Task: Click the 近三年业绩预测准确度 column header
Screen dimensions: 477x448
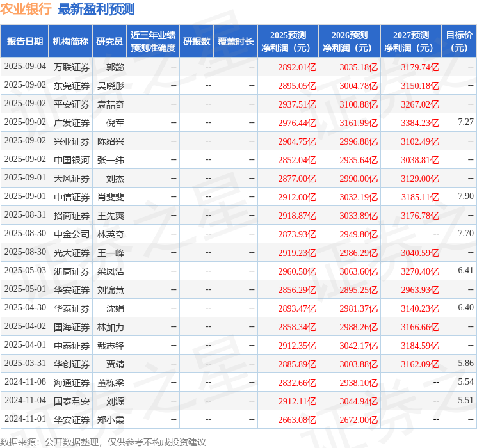Action: (x=153, y=42)
